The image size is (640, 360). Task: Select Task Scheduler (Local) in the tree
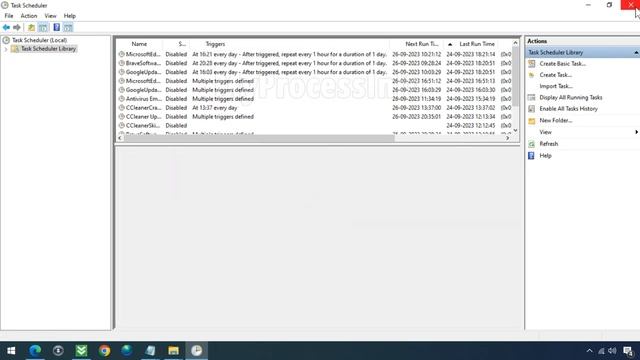(39, 40)
